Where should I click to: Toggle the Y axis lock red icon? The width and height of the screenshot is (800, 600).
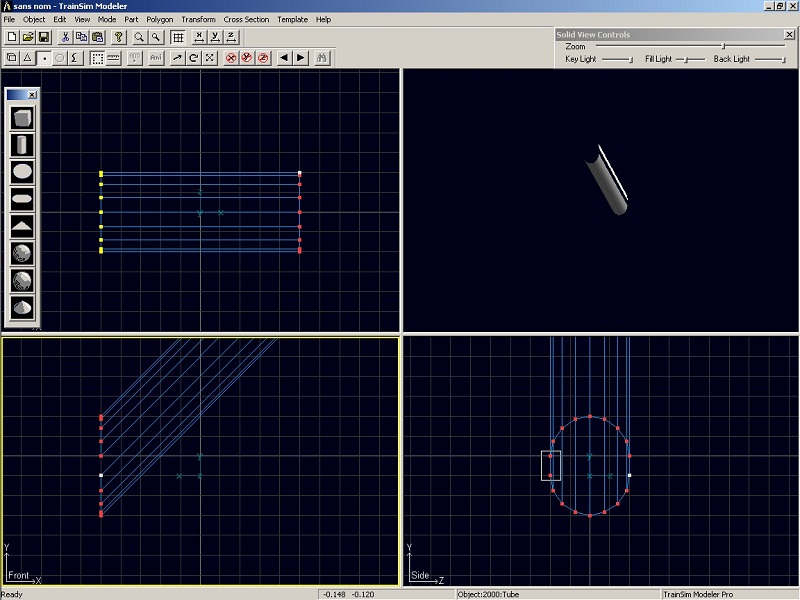coord(247,58)
